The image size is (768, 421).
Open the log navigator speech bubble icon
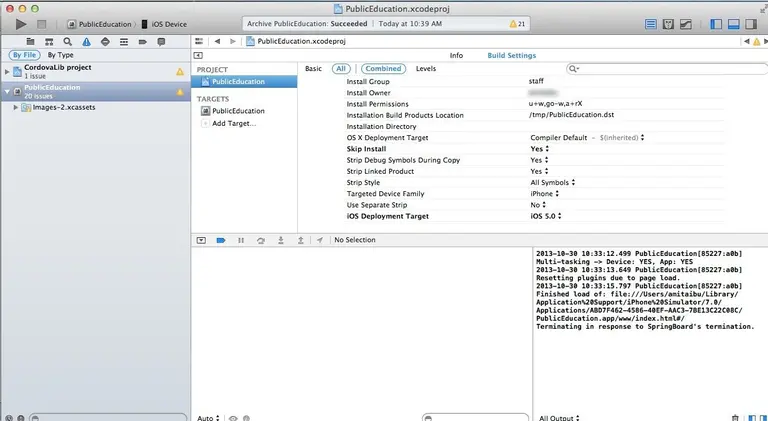coord(161,42)
